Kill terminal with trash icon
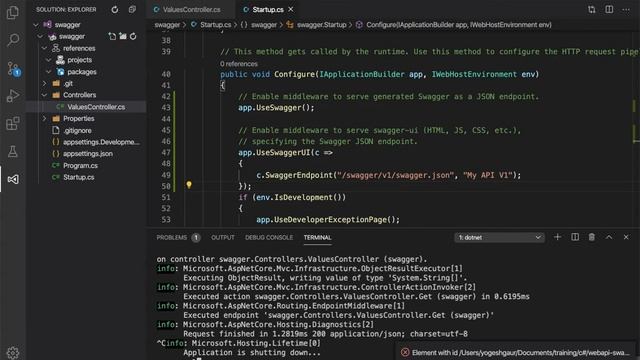 point(591,237)
